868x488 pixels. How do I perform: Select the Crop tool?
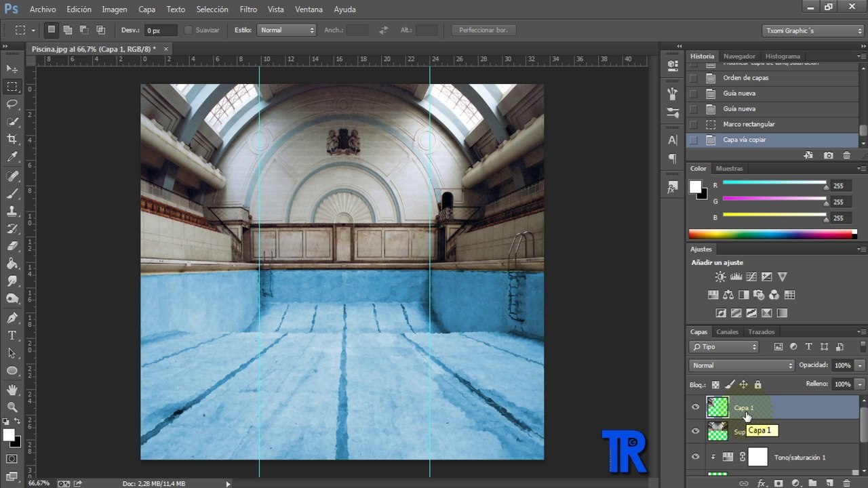[x=12, y=140]
